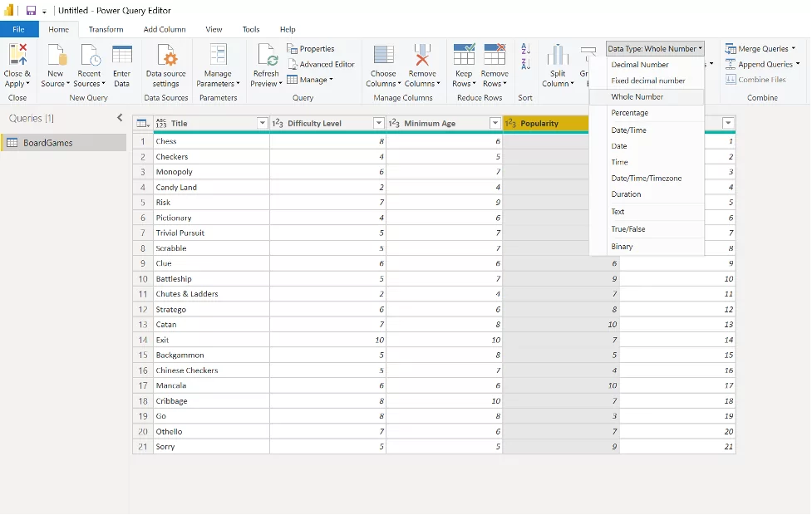The width and height of the screenshot is (812, 515).
Task: Open the File tab
Action: point(19,30)
